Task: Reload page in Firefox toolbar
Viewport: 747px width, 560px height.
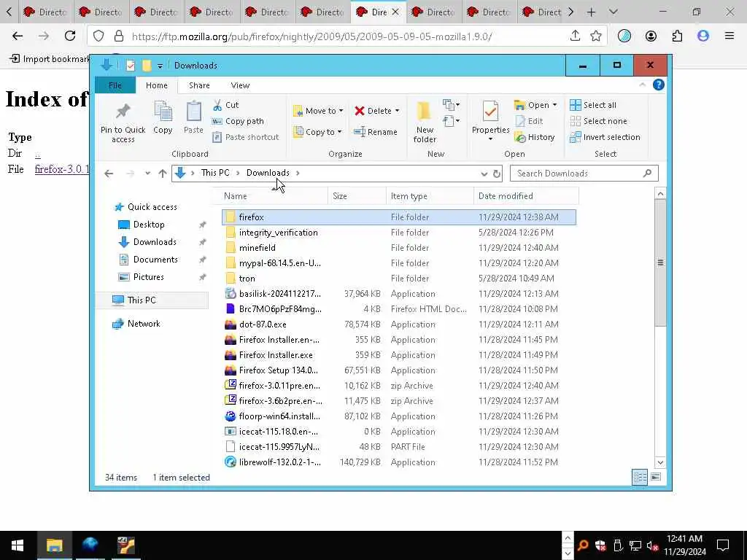Action: coord(70,36)
